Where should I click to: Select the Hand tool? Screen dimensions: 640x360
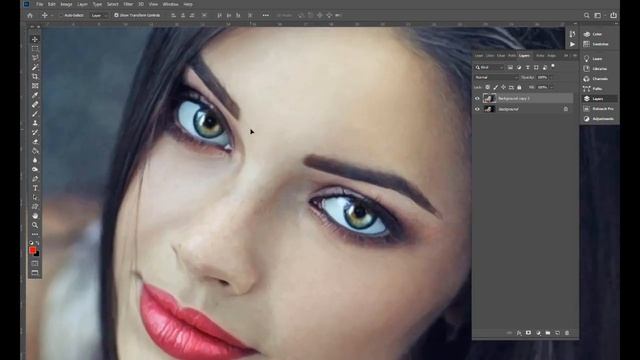(x=35, y=216)
